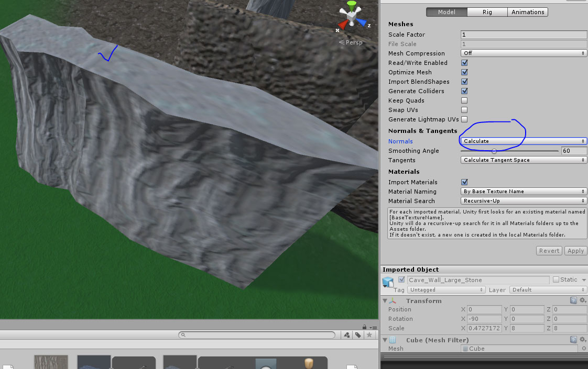Click the label/tag filter icon
Viewport: 588px width, 369px height.
tap(358, 334)
